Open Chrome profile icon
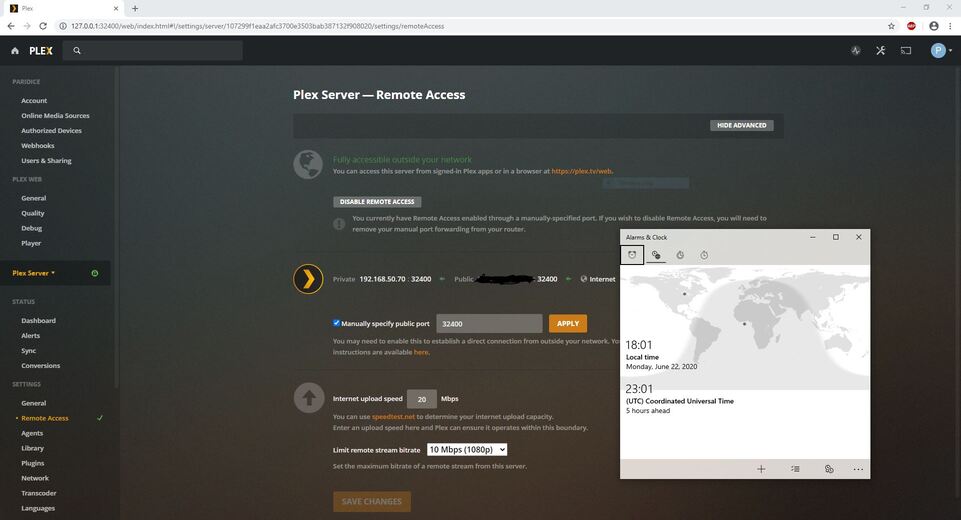The height and width of the screenshot is (520, 961). pos(933,26)
